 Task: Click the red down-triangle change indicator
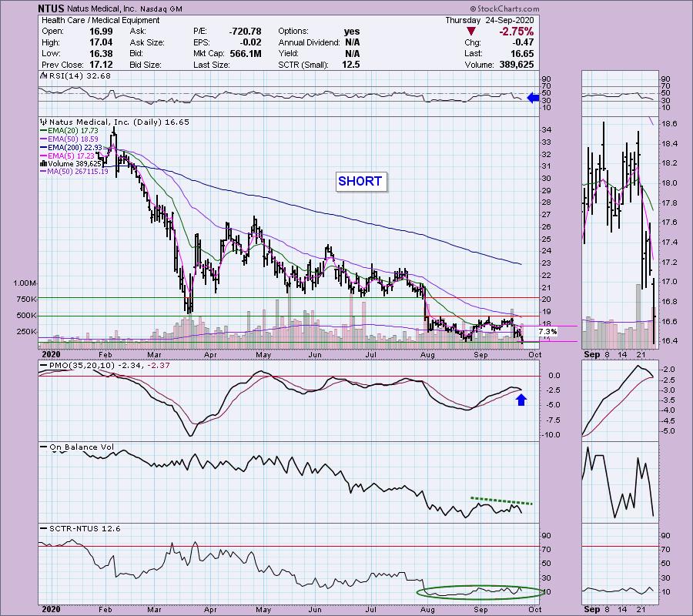471,32
